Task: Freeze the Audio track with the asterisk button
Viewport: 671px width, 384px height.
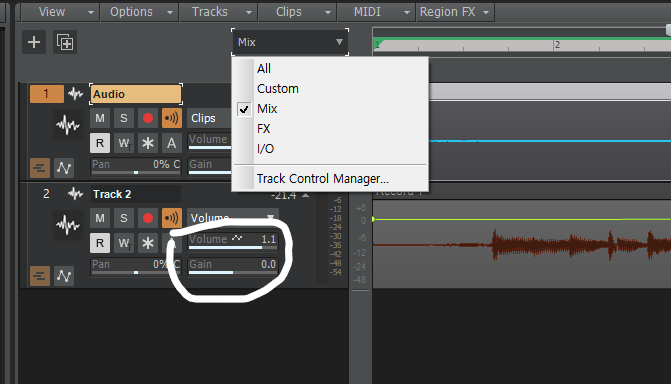Action: click(x=148, y=143)
